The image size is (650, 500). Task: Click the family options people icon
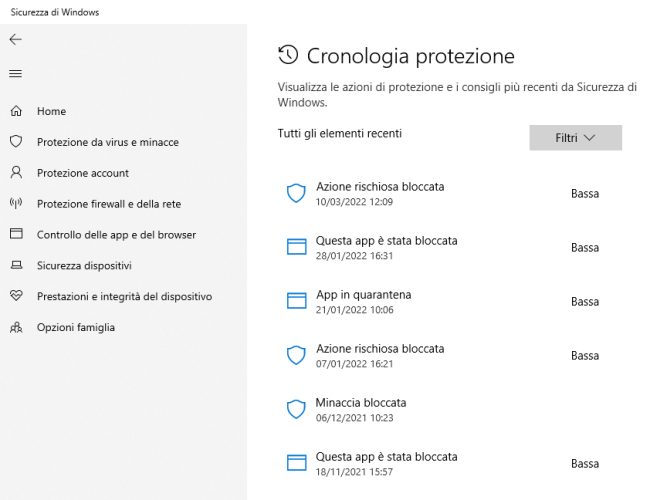(15, 328)
